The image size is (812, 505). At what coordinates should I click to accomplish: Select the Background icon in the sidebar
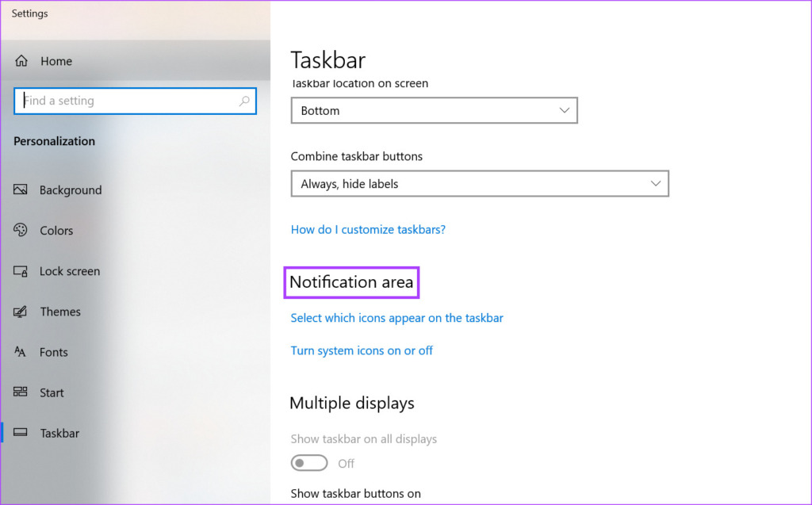21,190
